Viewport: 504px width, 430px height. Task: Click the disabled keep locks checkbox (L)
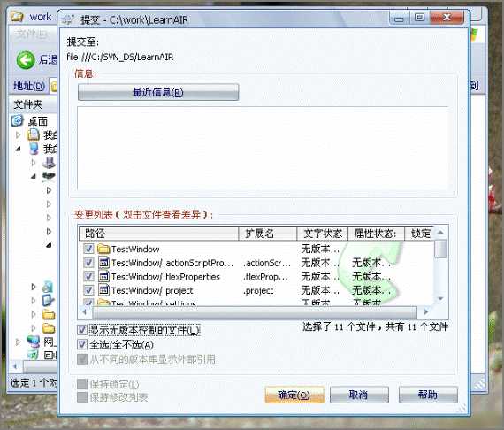click(82, 384)
